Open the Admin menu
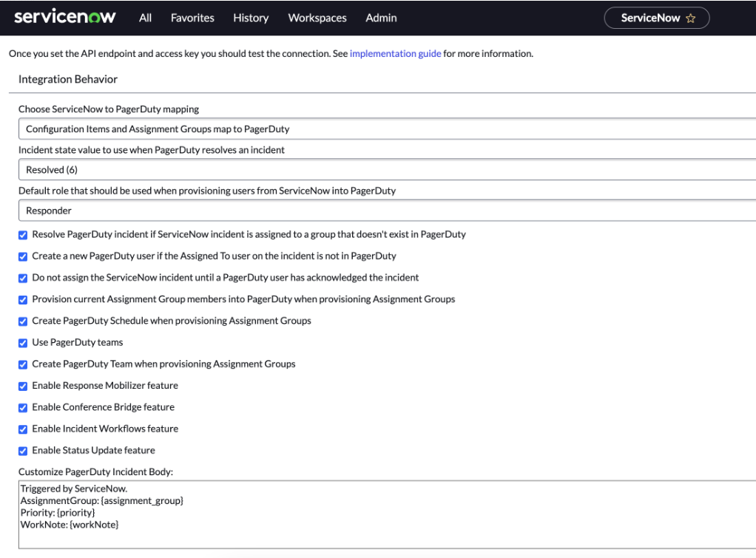Image resolution: width=756 pixels, height=558 pixels. coord(381,18)
